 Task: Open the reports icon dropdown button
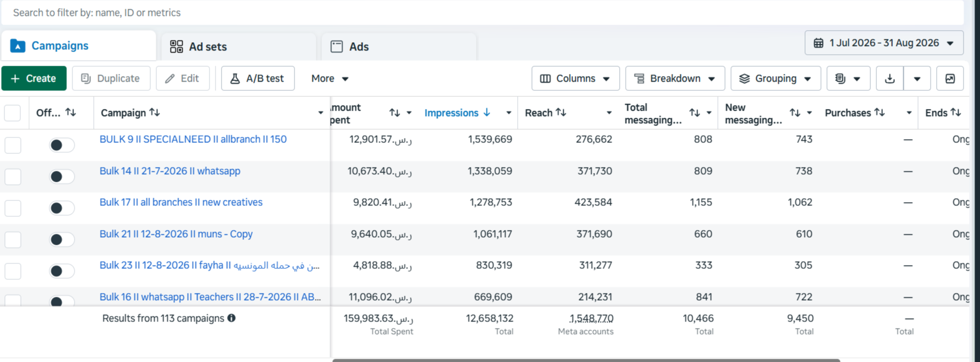pyautogui.click(x=848, y=78)
